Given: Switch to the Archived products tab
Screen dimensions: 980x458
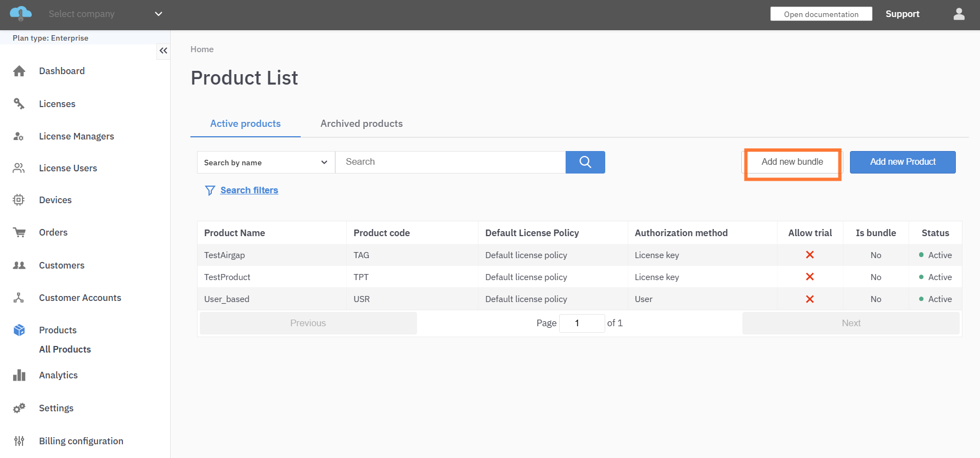Looking at the screenshot, I should (x=361, y=124).
